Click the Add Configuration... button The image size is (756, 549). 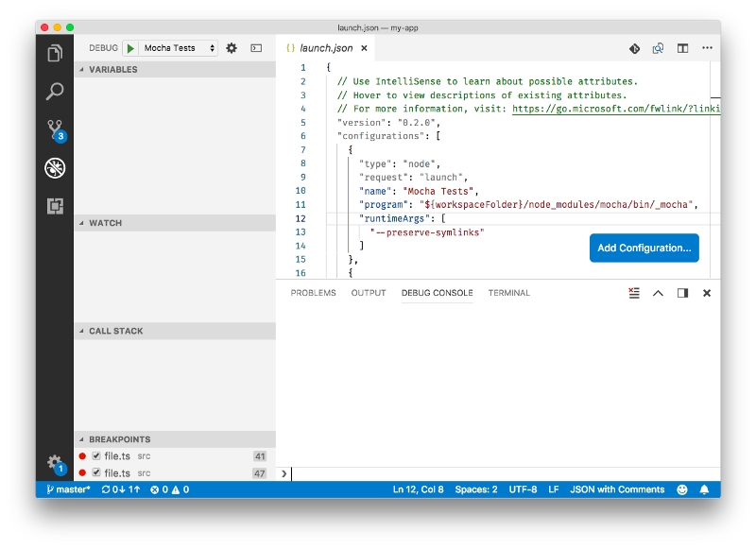644,249
